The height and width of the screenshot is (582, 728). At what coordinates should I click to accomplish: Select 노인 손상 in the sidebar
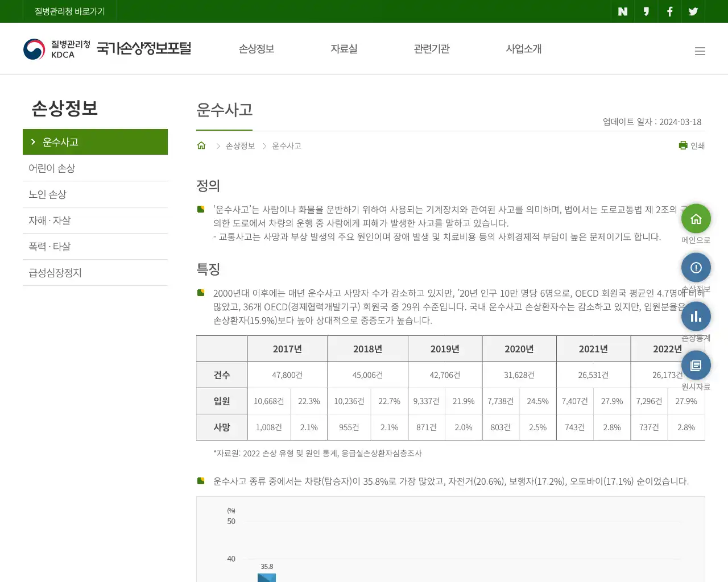click(x=95, y=194)
